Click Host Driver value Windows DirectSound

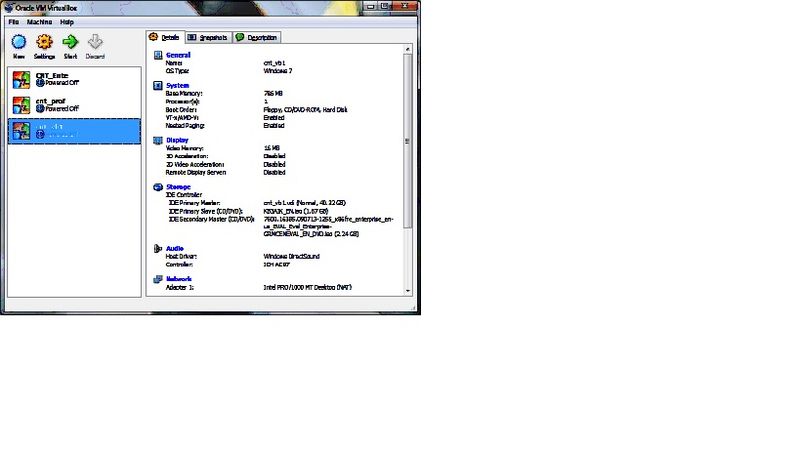coord(291,257)
